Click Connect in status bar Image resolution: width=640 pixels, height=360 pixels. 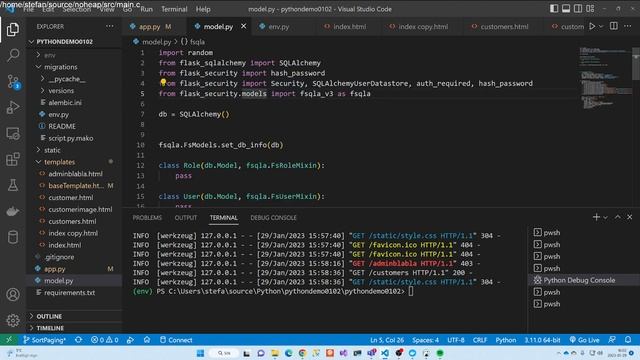(x=176, y=340)
